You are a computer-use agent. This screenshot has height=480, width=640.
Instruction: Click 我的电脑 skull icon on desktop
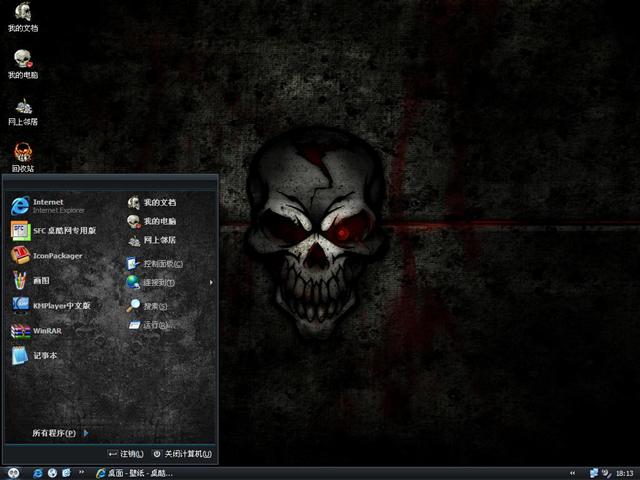coord(22,61)
